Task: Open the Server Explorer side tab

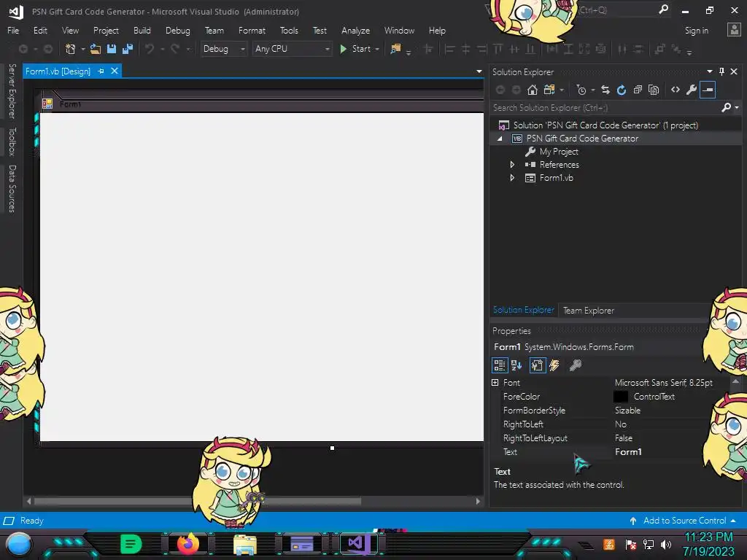Action: coord(12,91)
